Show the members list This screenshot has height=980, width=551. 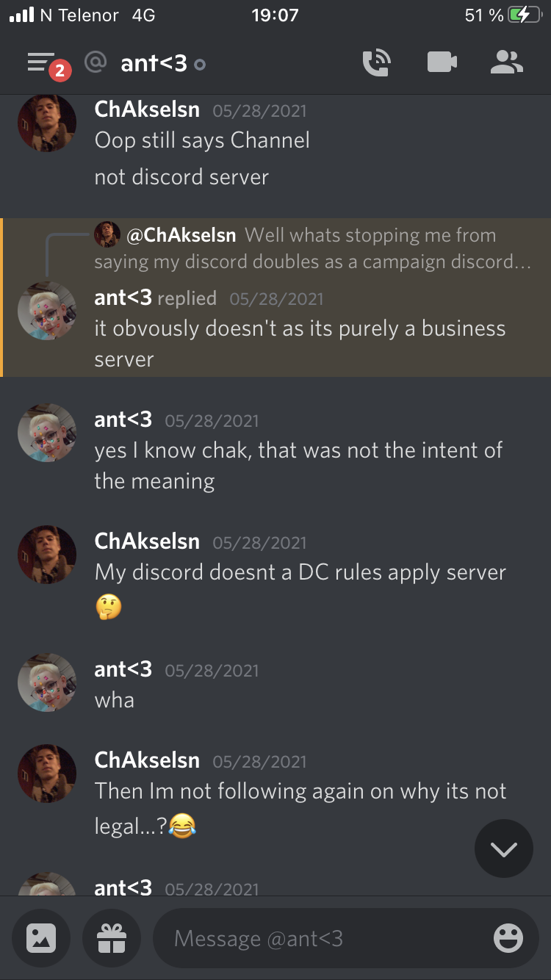507,62
